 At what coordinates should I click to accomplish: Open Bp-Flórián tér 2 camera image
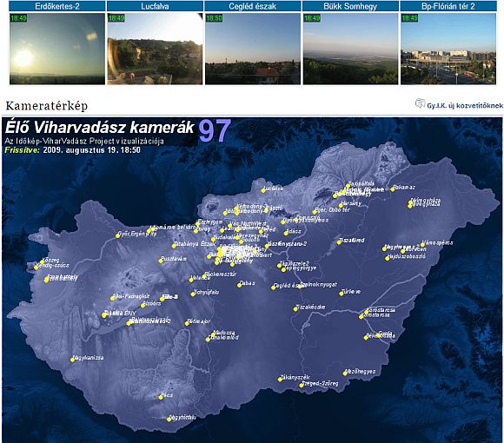point(448,49)
